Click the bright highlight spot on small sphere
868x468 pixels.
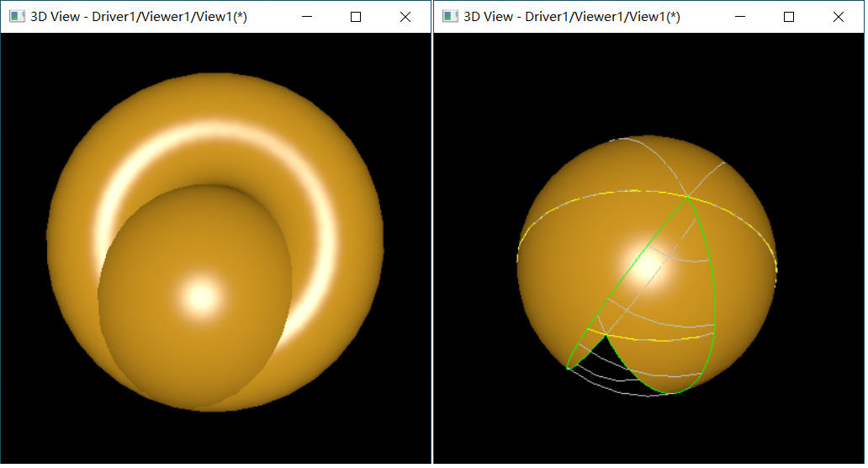point(200,295)
